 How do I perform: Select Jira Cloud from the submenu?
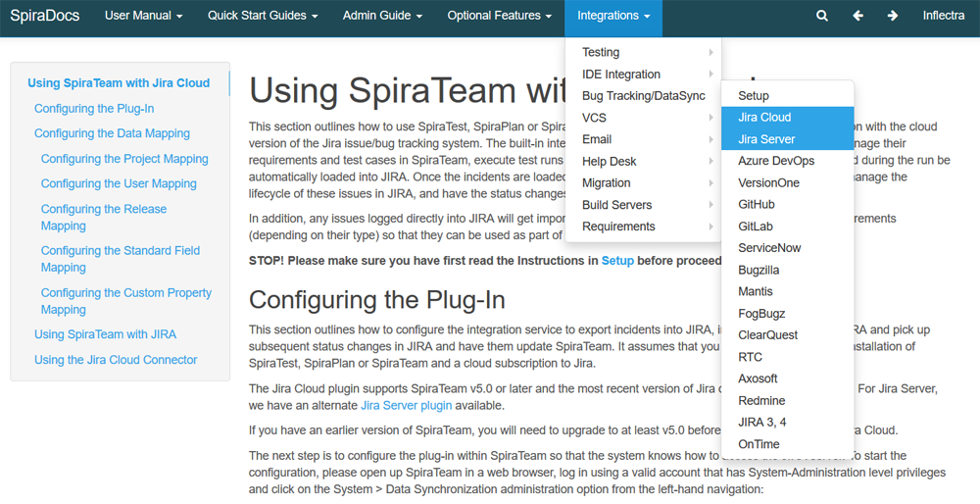(764, 118)
